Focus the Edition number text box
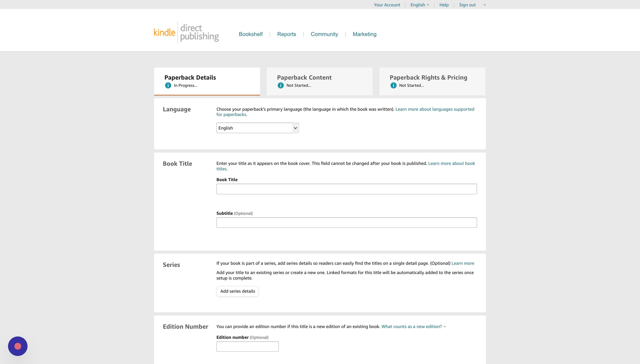 [x=247, y=346]
